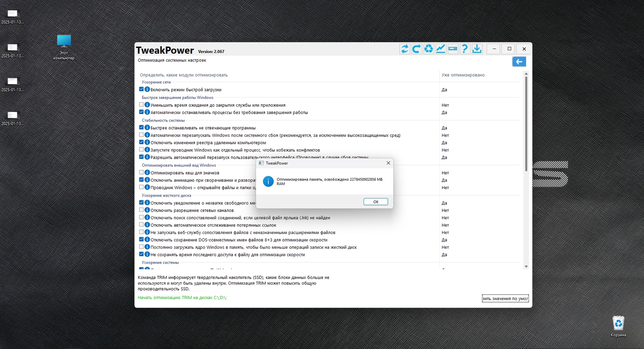
Task: Open the performance graph icon in the toolbar
Action: click(441, 49)
